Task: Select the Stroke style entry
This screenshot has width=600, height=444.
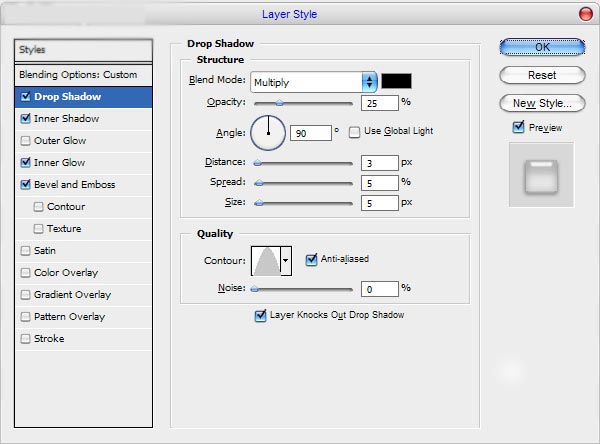Action: 49,339
